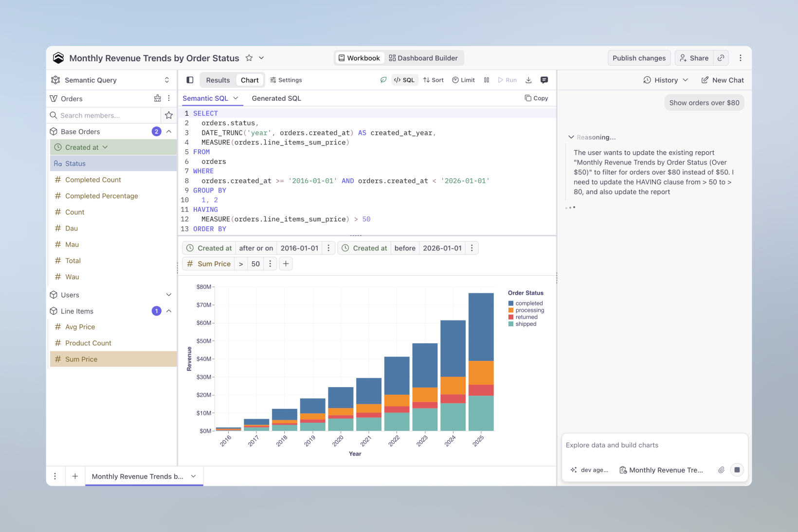Click the favorite star next to report title

[249, 58]
